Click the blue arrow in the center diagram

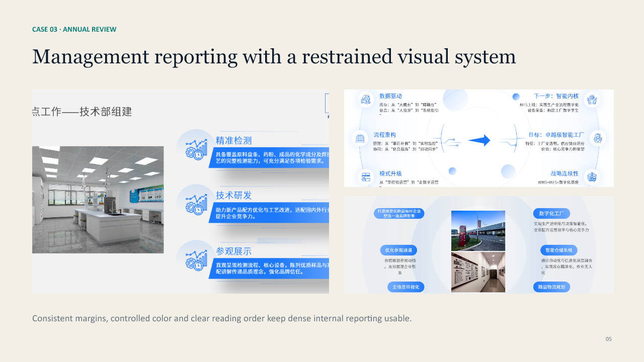(479, 140)
